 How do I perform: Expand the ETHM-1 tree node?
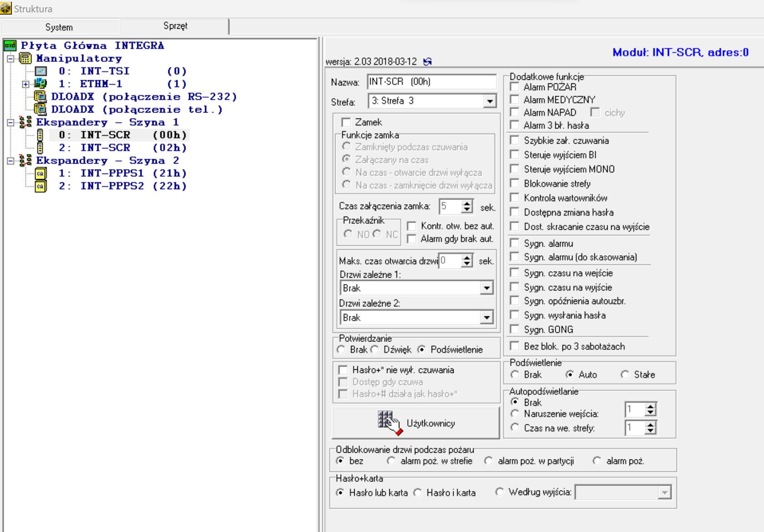[x=26, y=84]
